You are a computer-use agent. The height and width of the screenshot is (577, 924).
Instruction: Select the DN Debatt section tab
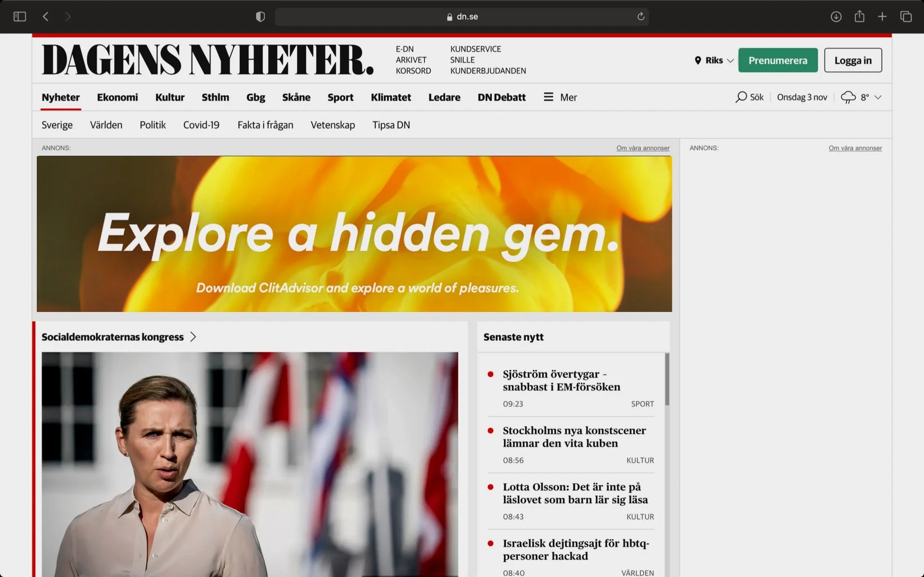click(x=501, y=97)
